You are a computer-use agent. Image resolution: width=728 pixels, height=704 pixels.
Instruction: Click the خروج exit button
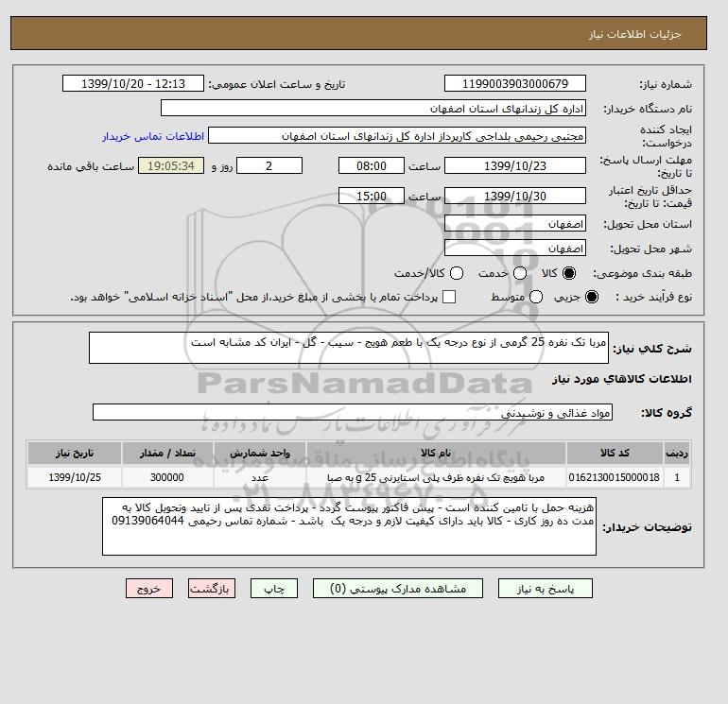pyautogui.click(x=149, y=589)
